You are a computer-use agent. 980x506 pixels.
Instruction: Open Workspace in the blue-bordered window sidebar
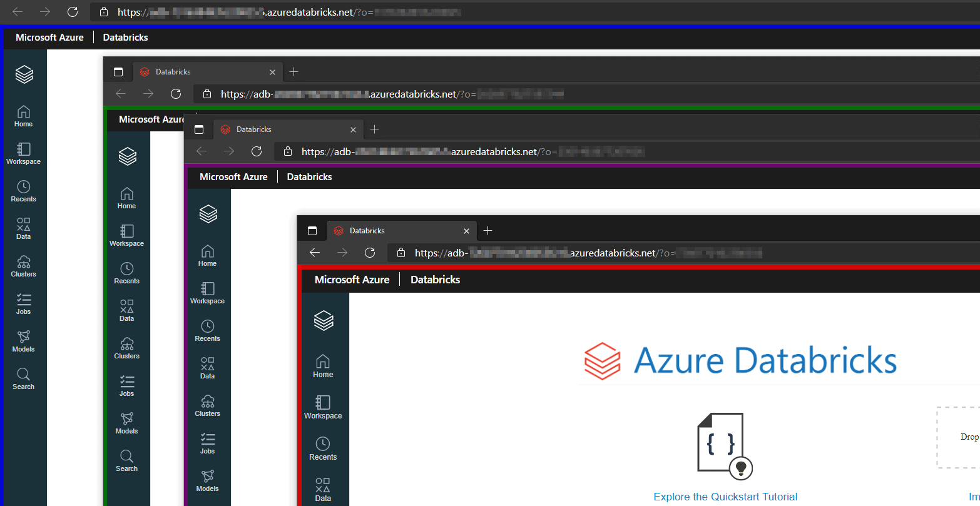[23, 154]
